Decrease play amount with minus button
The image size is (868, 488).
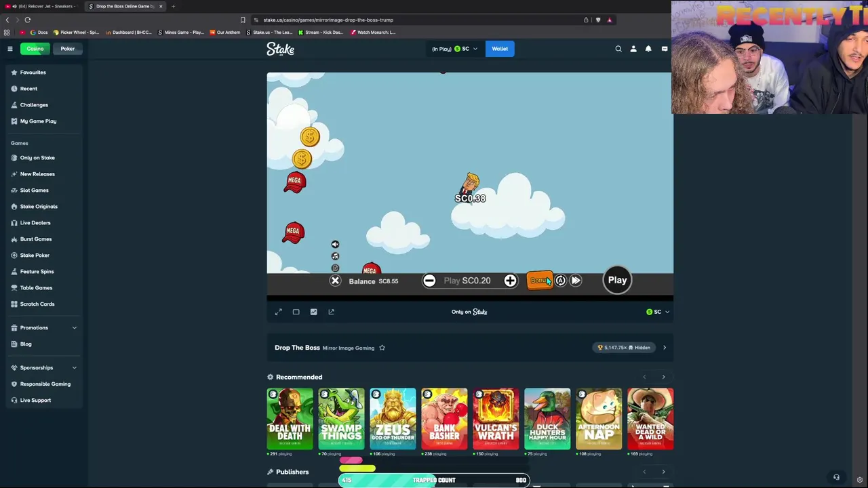[429, 281]
